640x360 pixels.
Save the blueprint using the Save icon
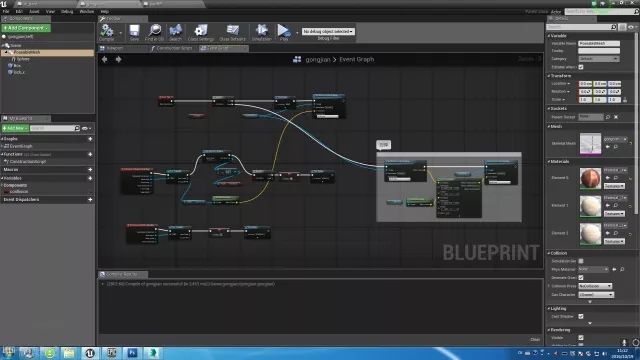[x=134, y=31]
